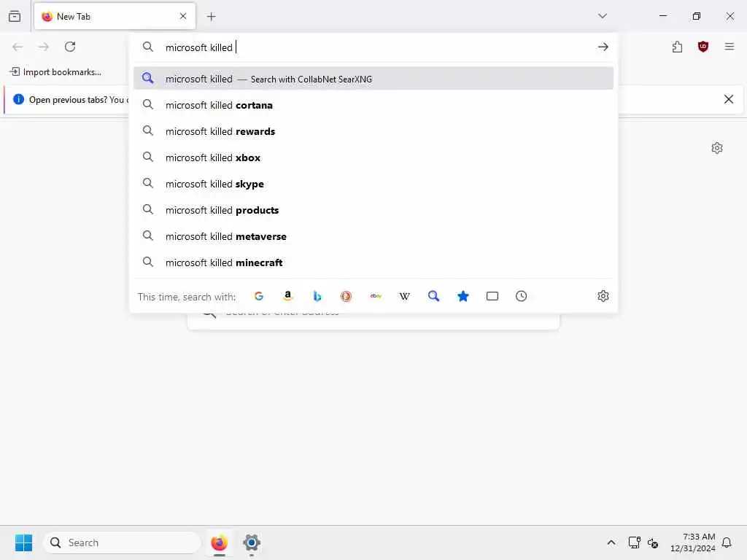Click Import bookmarks link
The height and width of the screenshot is (560, 747).
point(55,72)
